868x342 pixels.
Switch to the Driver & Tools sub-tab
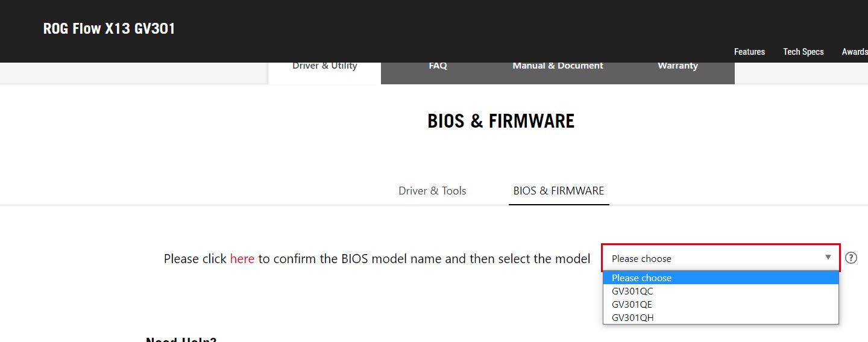click(432, 191)
